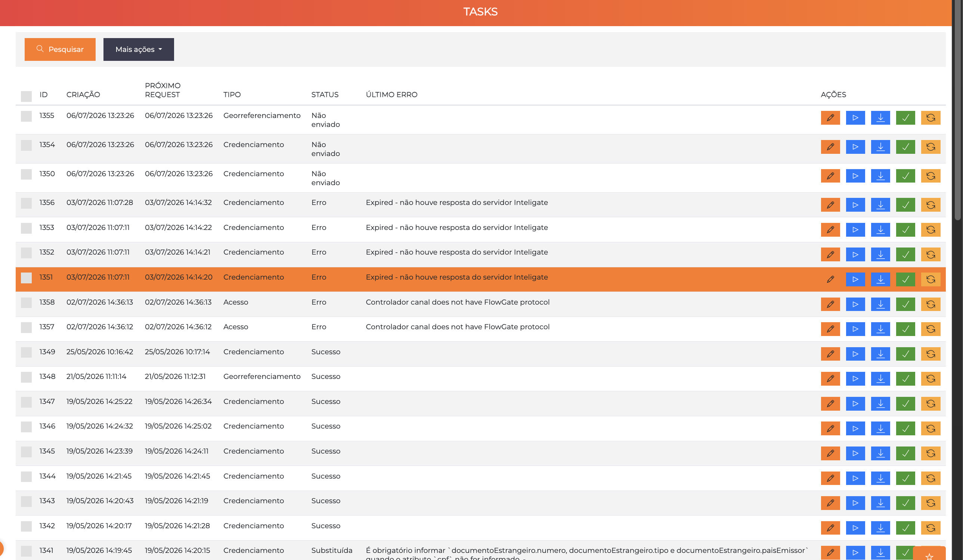Select highlighted row 1351 checkbox
The width and height of the screenshot is (963, 560).
click(x=26, y=278)
